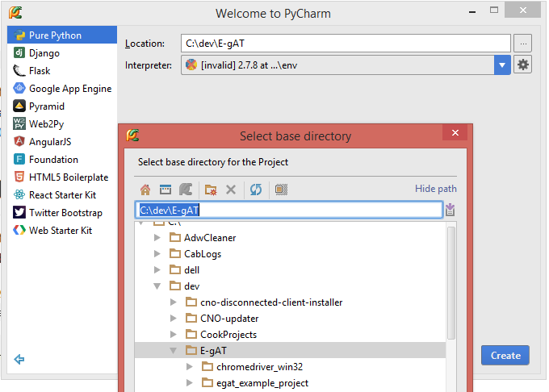Select the CabLogs tree row
The image size is (549, 392).
[290, 254]
